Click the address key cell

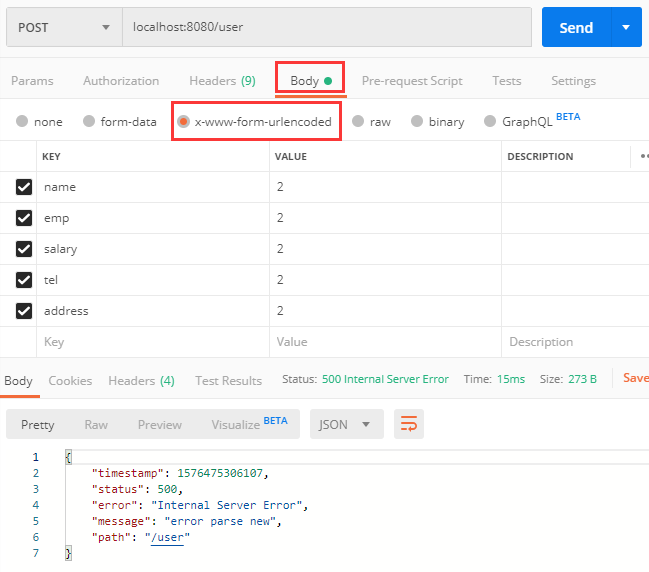point(153,311)
